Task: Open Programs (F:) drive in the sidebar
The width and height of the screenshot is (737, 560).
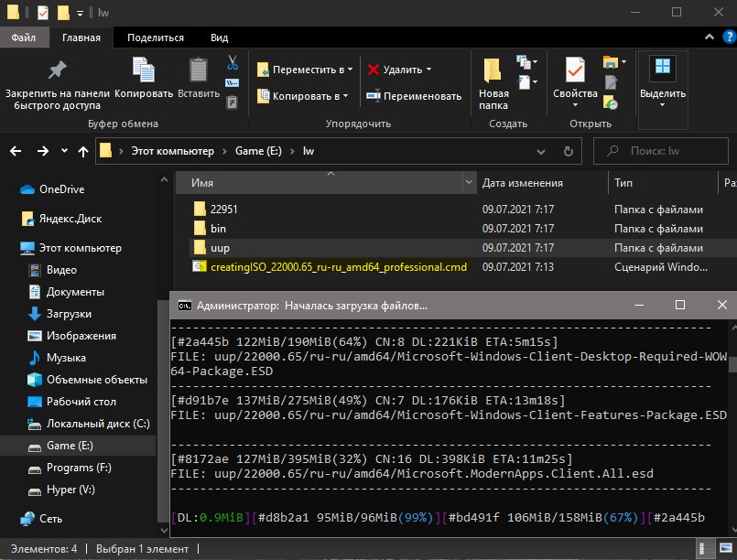Action: [79, 468]
